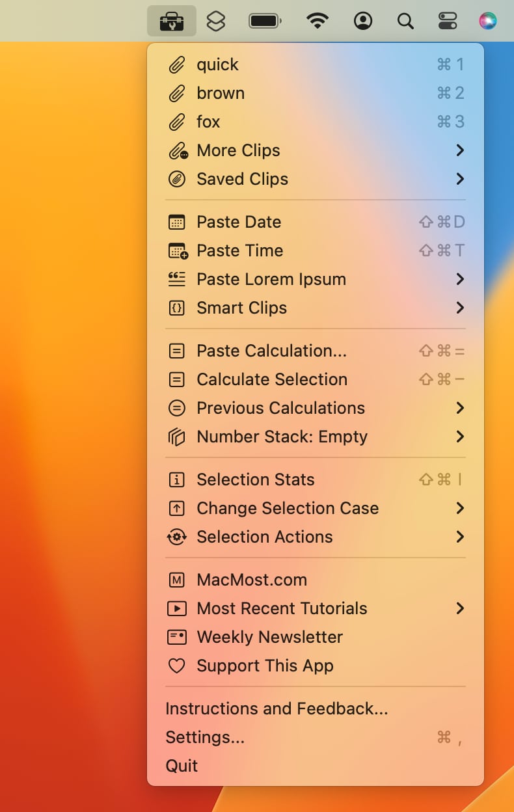The width and height of the screenshot is (514, 812).
Task: Choose Calculate Selection in the menu
Action: 271,379
